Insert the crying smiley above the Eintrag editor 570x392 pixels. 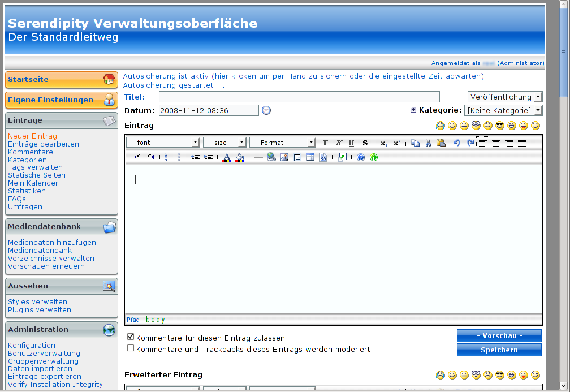[x=440, y=126]
